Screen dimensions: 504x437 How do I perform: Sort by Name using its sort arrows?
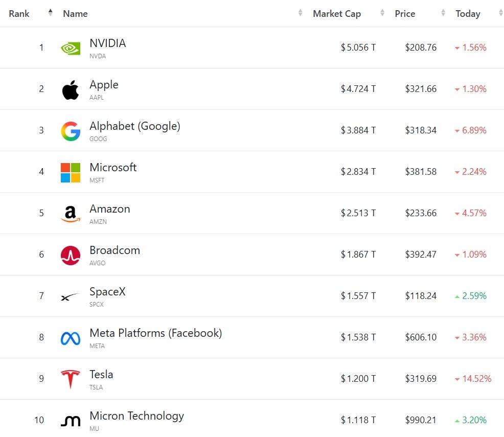point(300,13)
